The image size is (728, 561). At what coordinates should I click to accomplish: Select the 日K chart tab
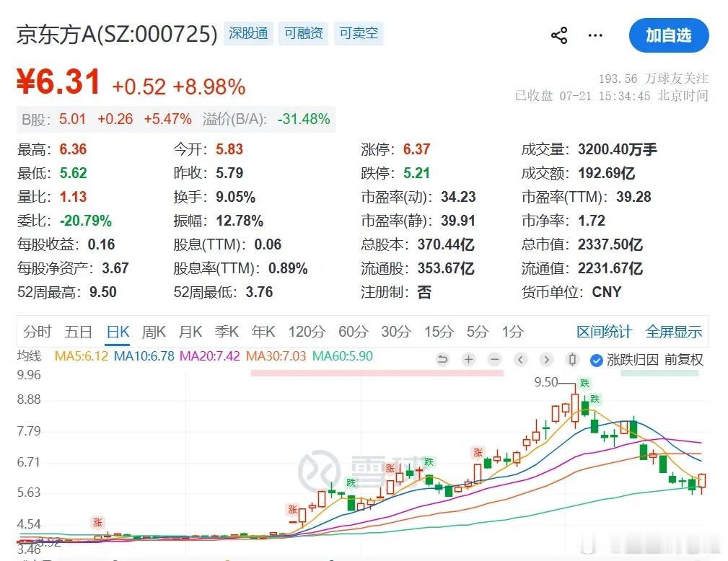118,332
